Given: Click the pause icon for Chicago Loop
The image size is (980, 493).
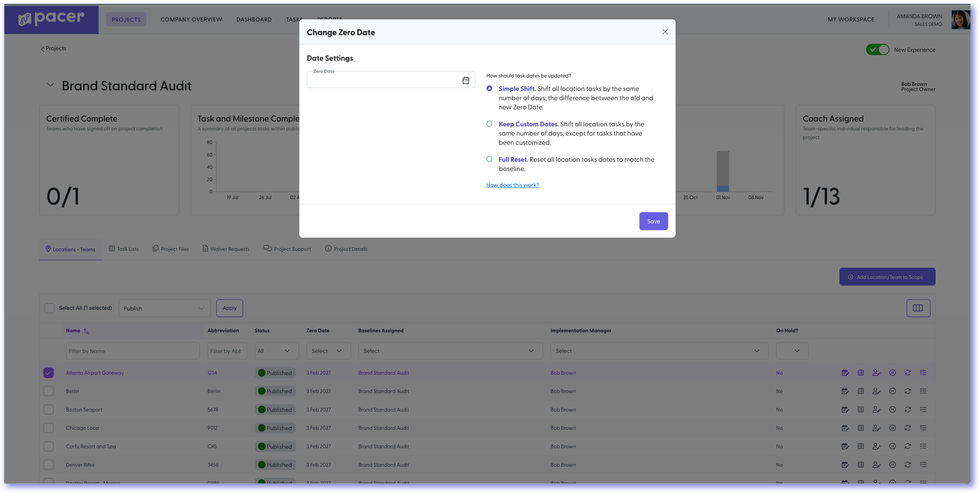Looking at the screenshot, I should pyautogui.click(x=893, y=428).
